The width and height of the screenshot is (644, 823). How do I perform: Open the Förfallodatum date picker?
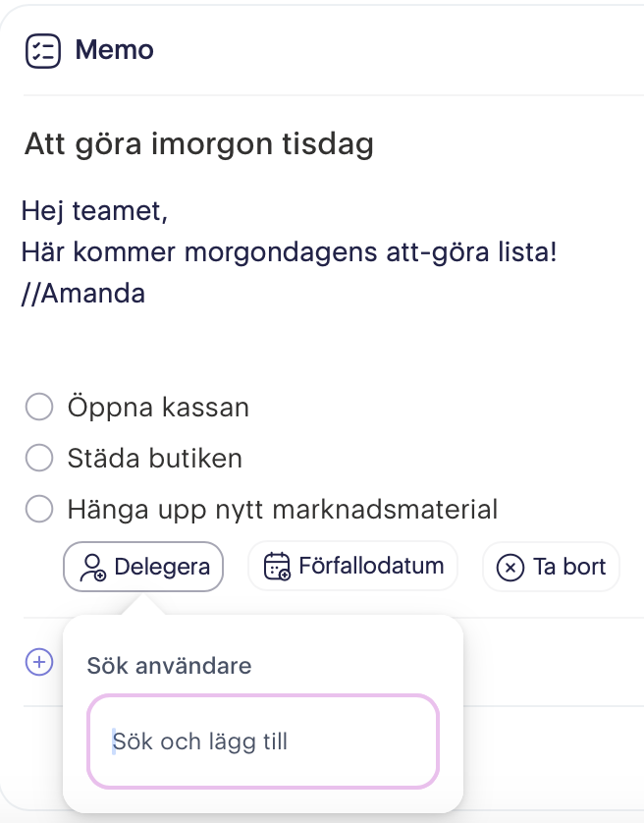pos(352,567)
